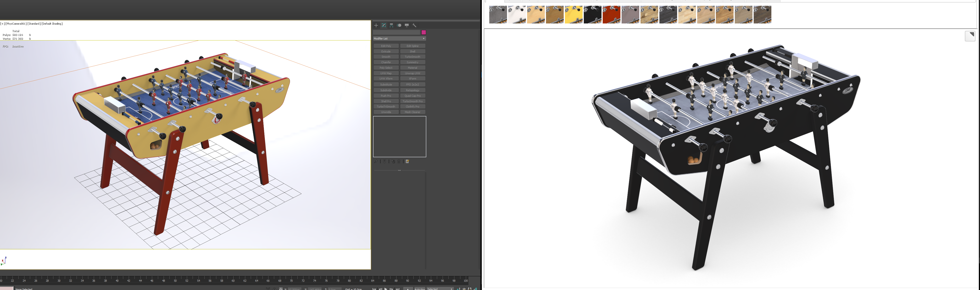Image resolution: width=980 pixels, height=290 pixels.
Task: Open the Modifier List dropdown
Action: click(400, 39)
